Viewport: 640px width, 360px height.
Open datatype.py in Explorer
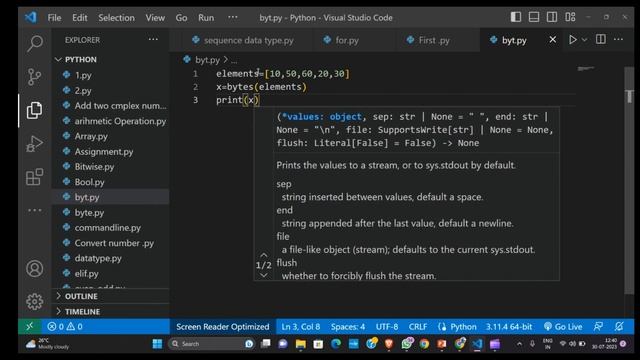(x=98, y=258)
